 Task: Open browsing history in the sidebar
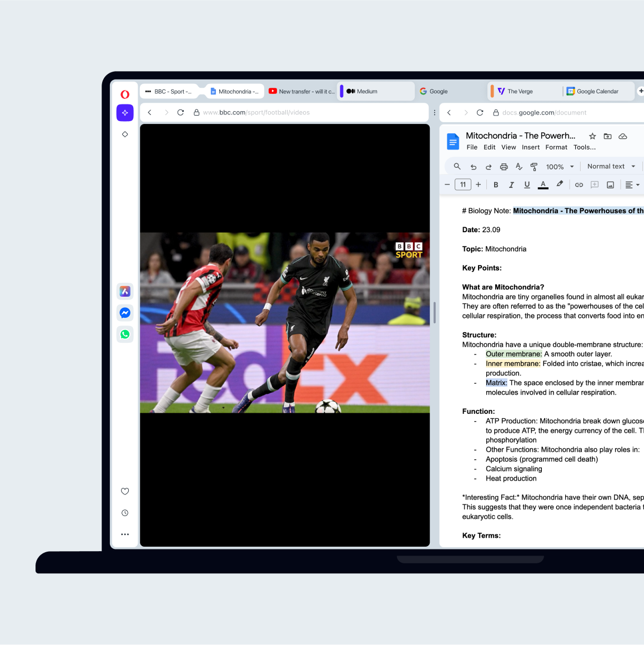click(125, 512)
